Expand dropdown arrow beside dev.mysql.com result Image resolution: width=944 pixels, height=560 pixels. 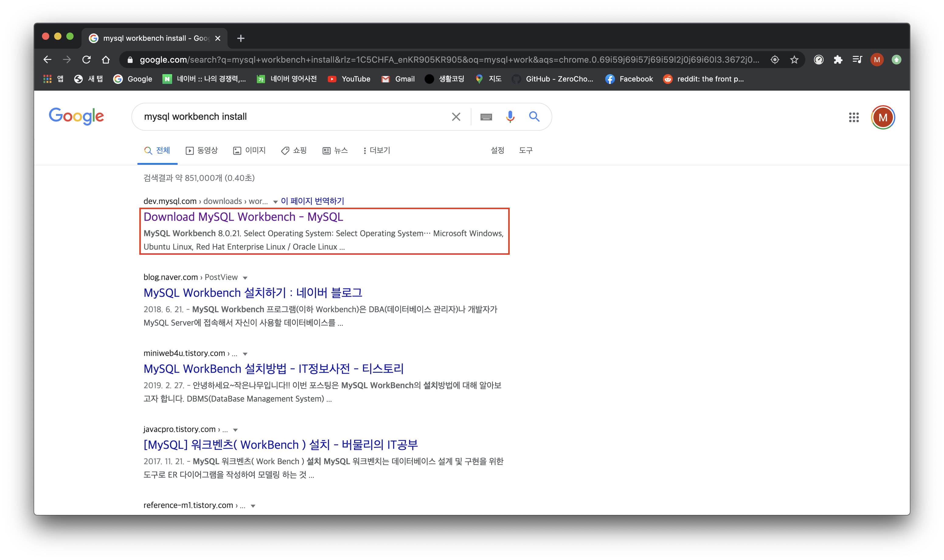click(275, 202)
